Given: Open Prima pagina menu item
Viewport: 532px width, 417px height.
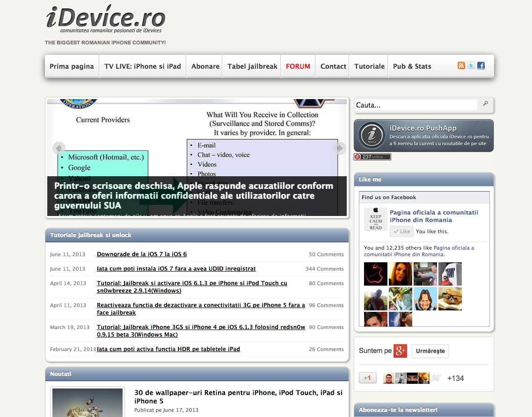Looking at the screenshot, I should [x=72, y=66].
